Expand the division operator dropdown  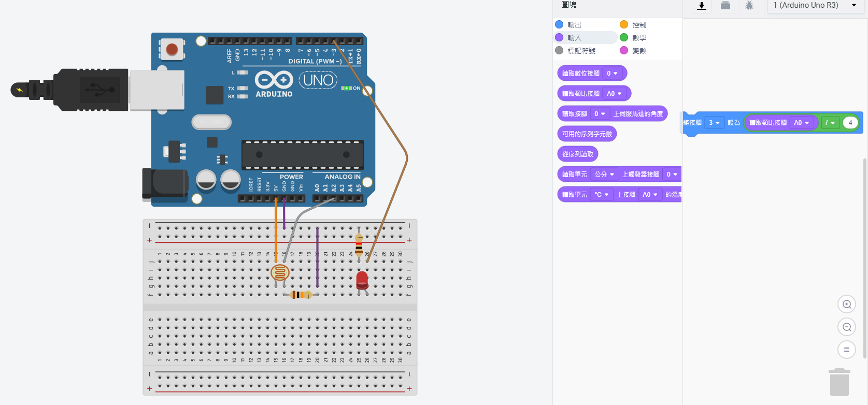(830, 123)
